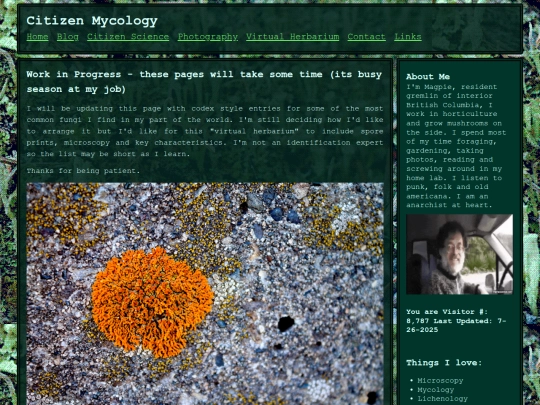Open the Contact page link
Image resolution: width=540 pixels, height=405 pixels.
(x=366, y=37)
